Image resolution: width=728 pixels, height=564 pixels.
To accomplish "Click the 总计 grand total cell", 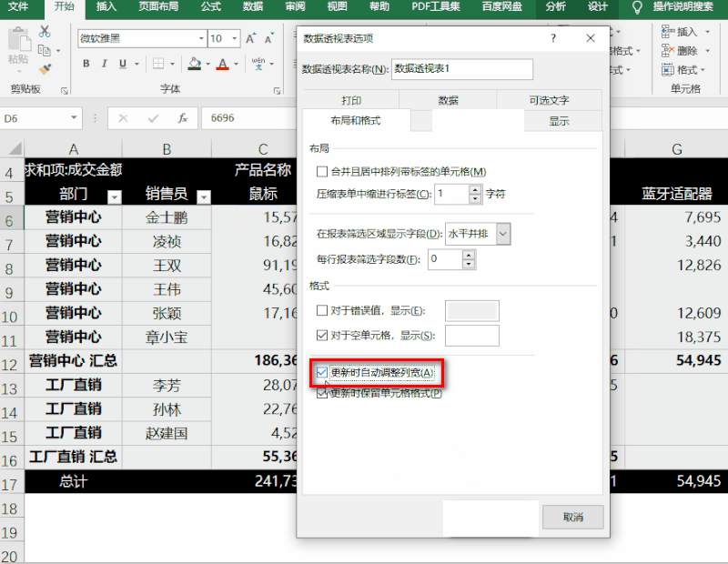I will click(74, 481).
